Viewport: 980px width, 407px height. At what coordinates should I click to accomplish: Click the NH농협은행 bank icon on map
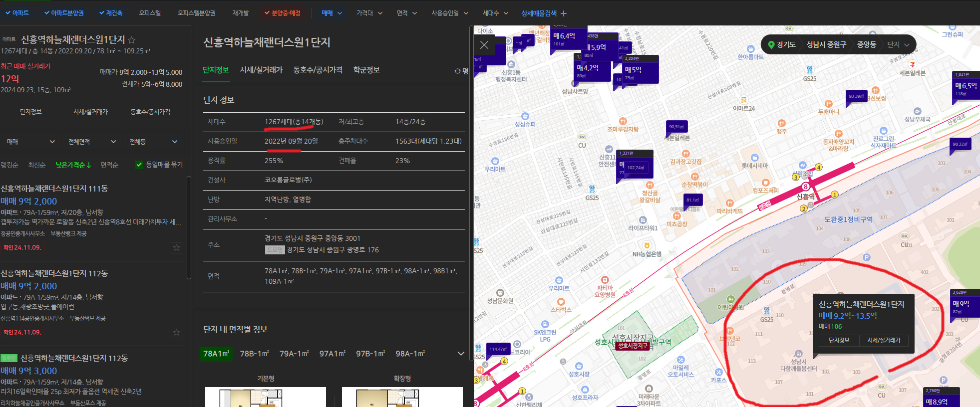pyautogui.click(x=647, y=246)
